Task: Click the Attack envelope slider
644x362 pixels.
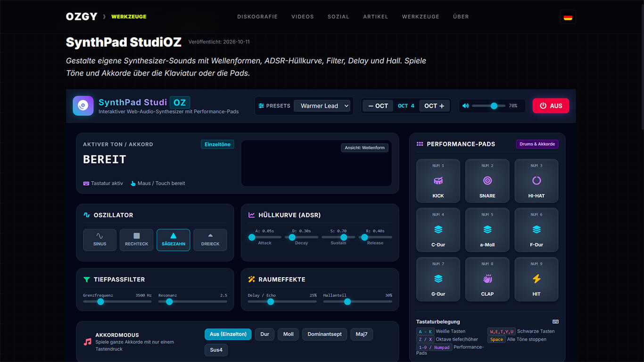Action: pos(265,237)
